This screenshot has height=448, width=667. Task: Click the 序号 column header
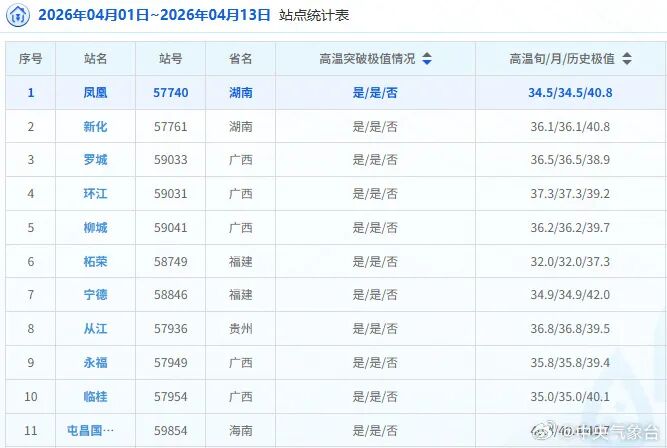[30, 60]
